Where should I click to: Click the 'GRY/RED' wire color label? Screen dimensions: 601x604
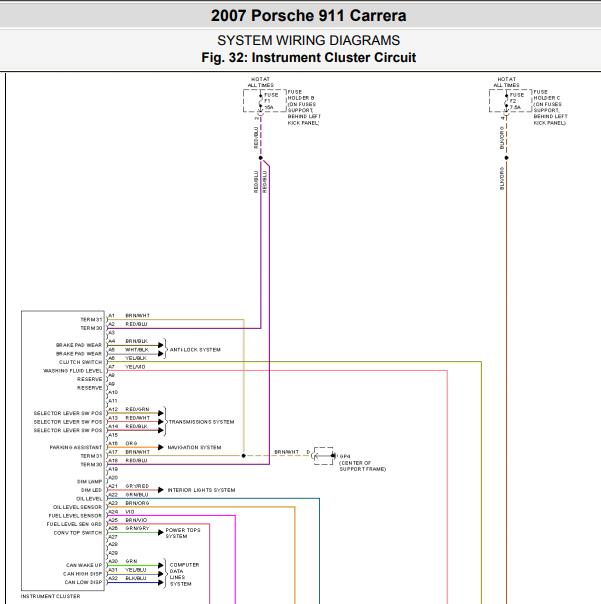[x=137, y=486]
